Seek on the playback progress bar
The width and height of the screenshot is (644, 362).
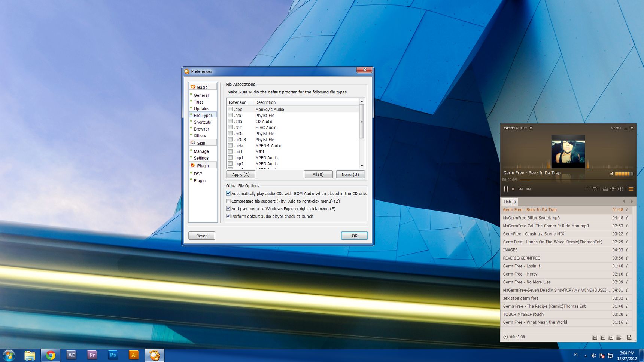click(577, 180)
